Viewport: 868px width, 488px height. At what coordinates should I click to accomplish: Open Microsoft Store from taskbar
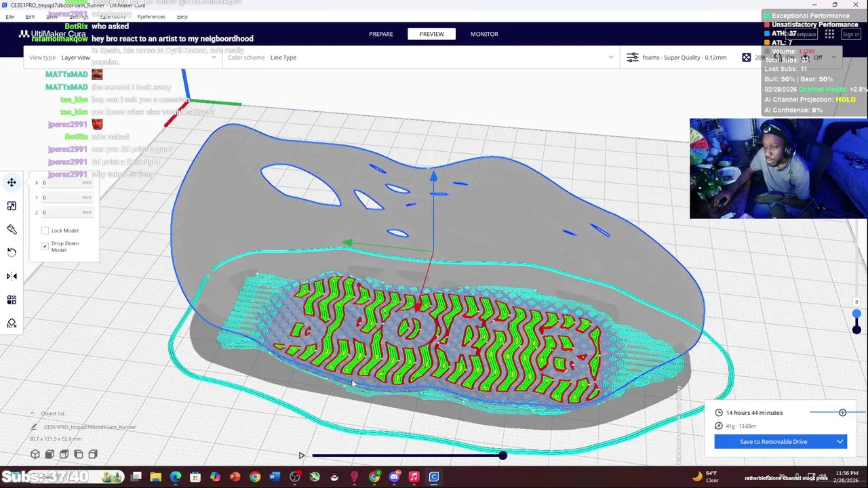[x=195, y=477]
